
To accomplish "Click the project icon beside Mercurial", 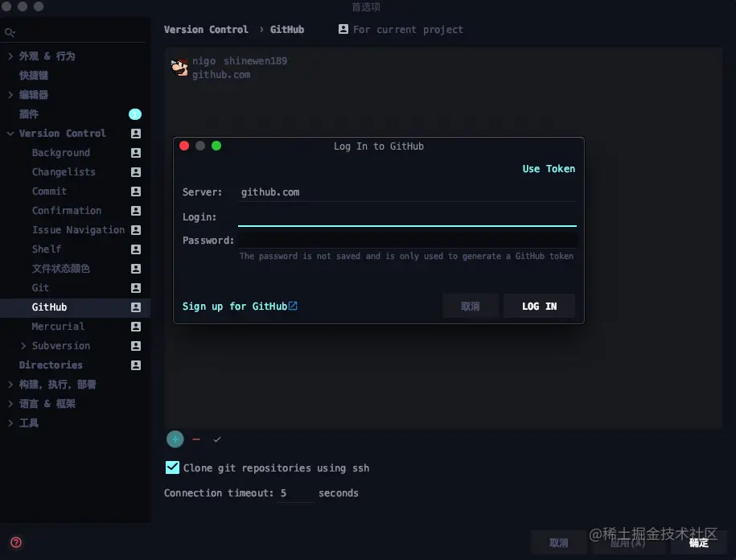I will click(x=136, y=326).
